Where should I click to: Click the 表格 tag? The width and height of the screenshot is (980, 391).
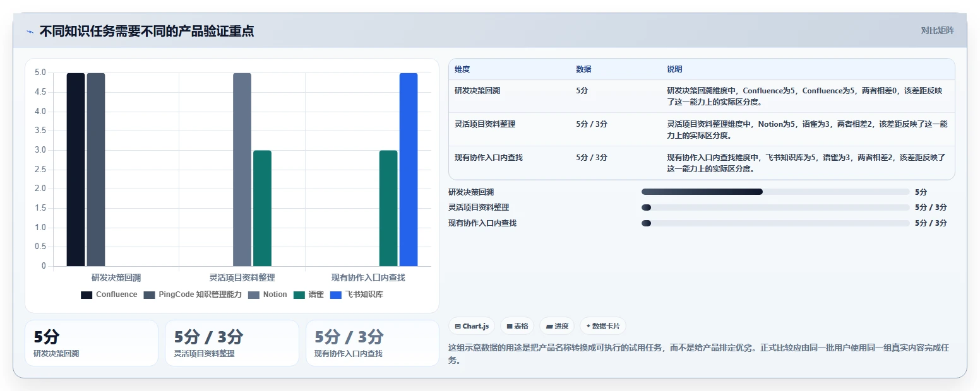(517, 326)
